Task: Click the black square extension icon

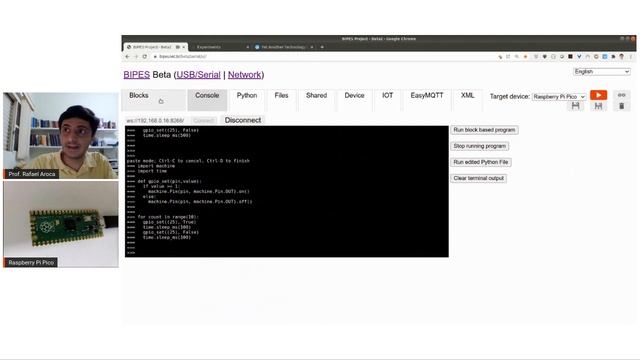Action: pyautogui.click(x=570, y=57)
